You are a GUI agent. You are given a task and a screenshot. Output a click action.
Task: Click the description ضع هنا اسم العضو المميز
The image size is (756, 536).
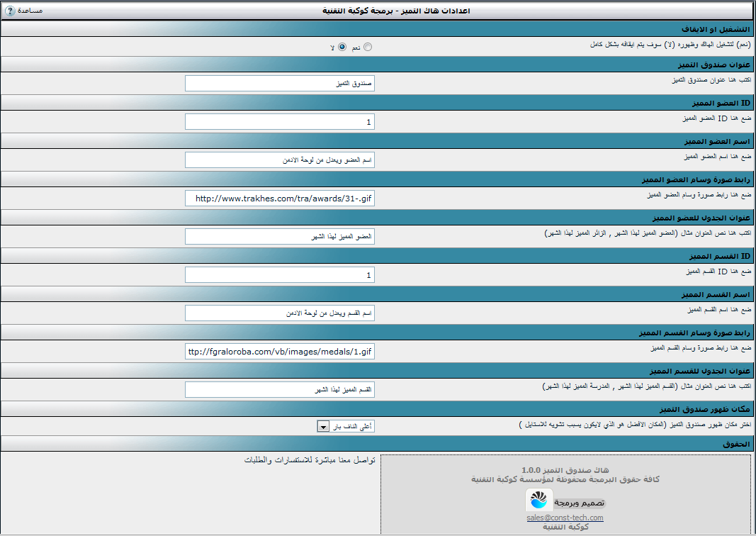point(718,156)
